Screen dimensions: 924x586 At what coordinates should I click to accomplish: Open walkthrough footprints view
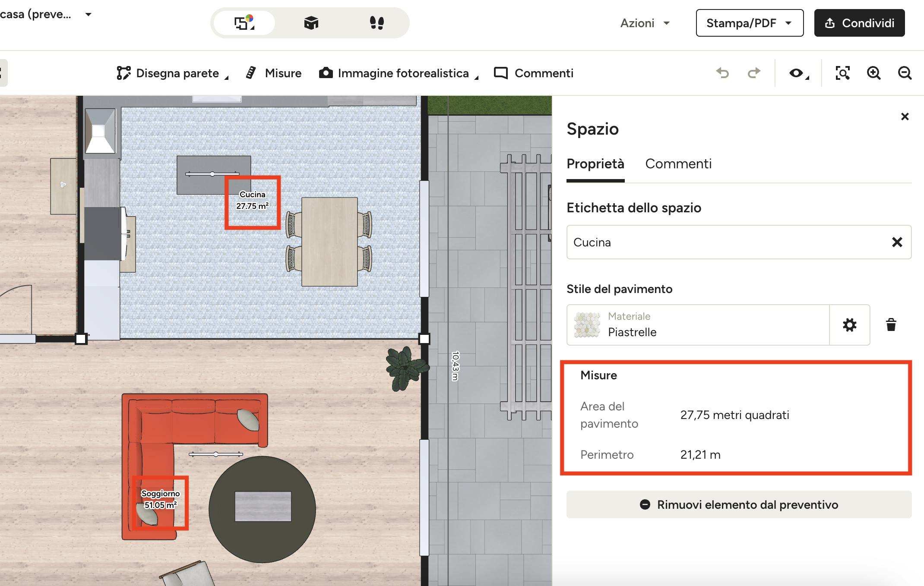377,23
